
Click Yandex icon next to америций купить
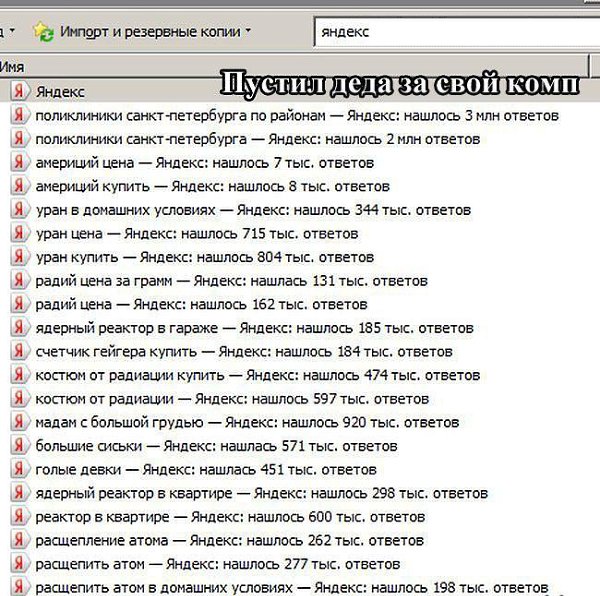[x=20, y=186]
